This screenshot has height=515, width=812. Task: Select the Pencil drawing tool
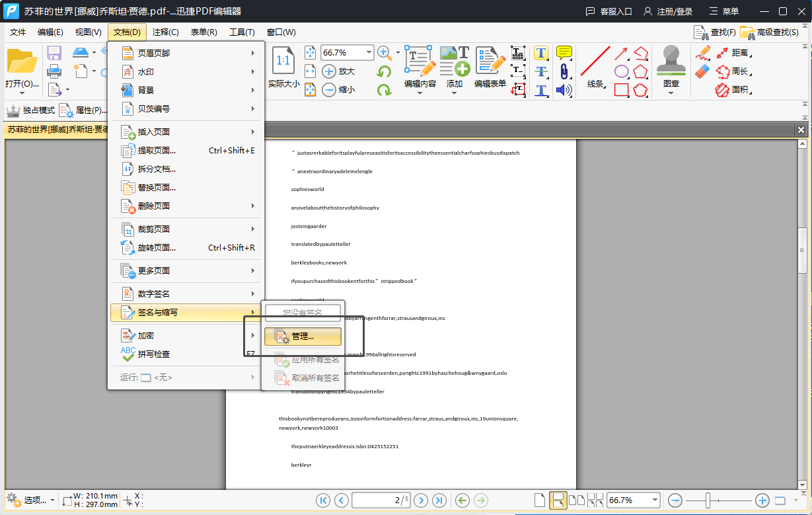click(703, 53)
